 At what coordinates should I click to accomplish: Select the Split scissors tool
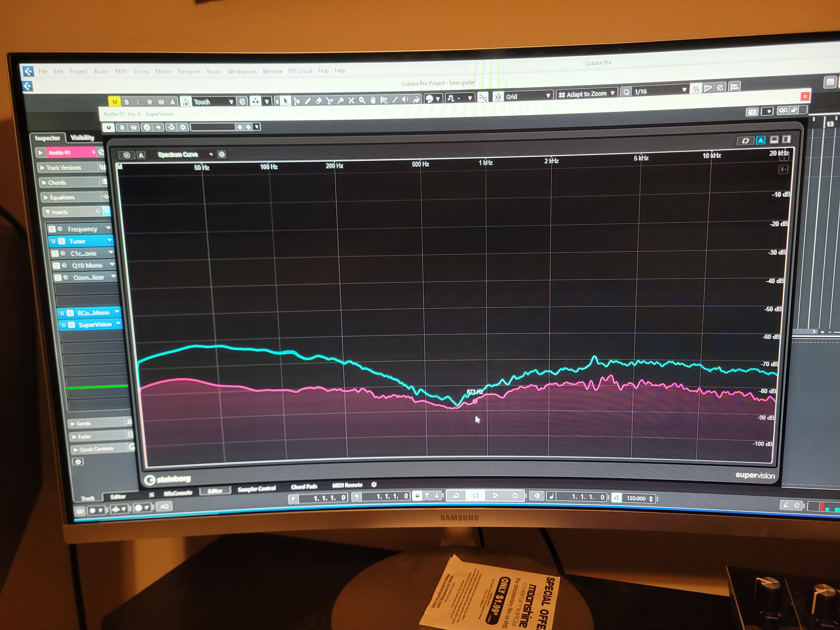point(330,101)
